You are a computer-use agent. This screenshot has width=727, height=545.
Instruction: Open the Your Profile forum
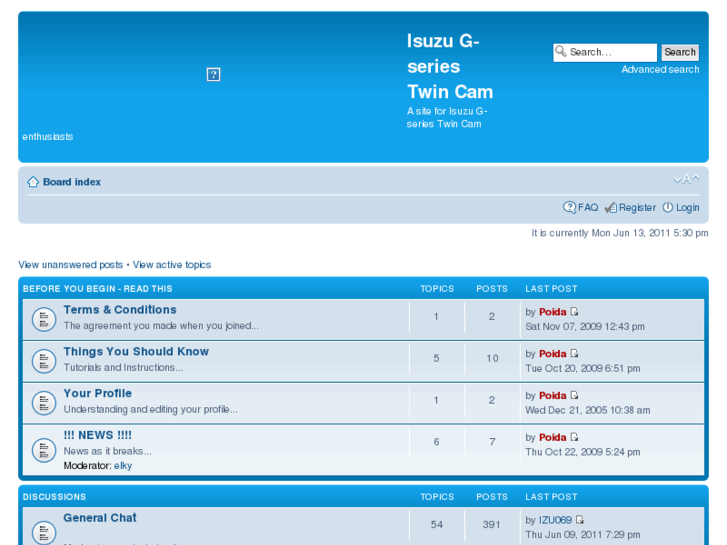click(97, 393)
